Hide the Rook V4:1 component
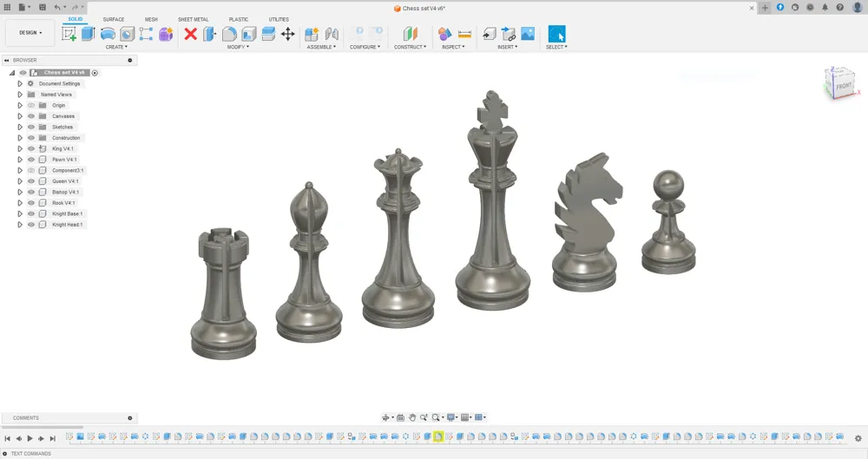Viewport: 868px width, 459px height. click(x=31, y=203)
